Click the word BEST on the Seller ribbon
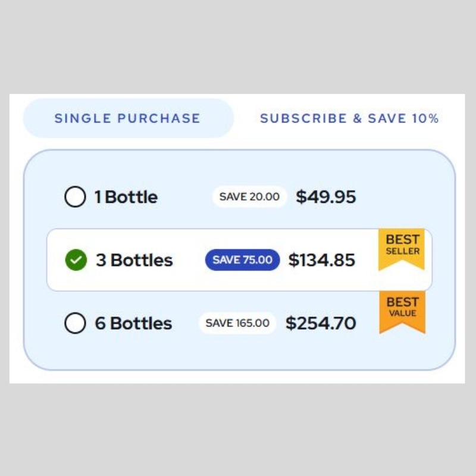This screenshot has width=476, height=476. click(402, 240)
